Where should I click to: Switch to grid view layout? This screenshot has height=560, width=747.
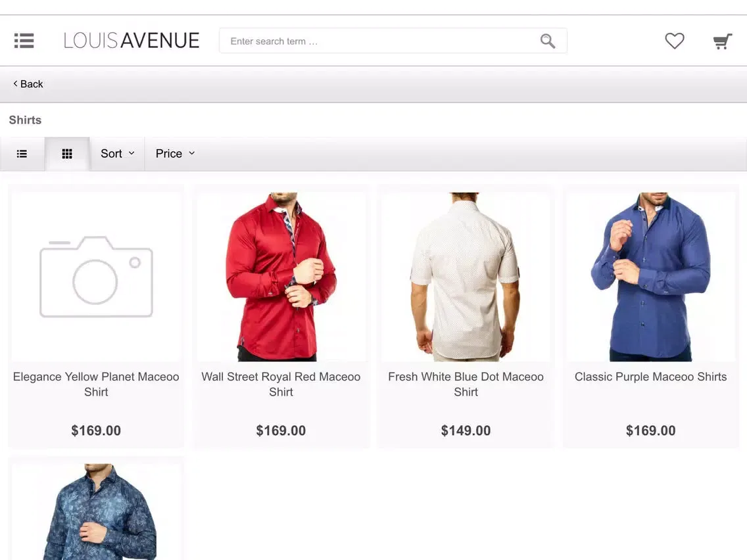click(x=67, y=154)
